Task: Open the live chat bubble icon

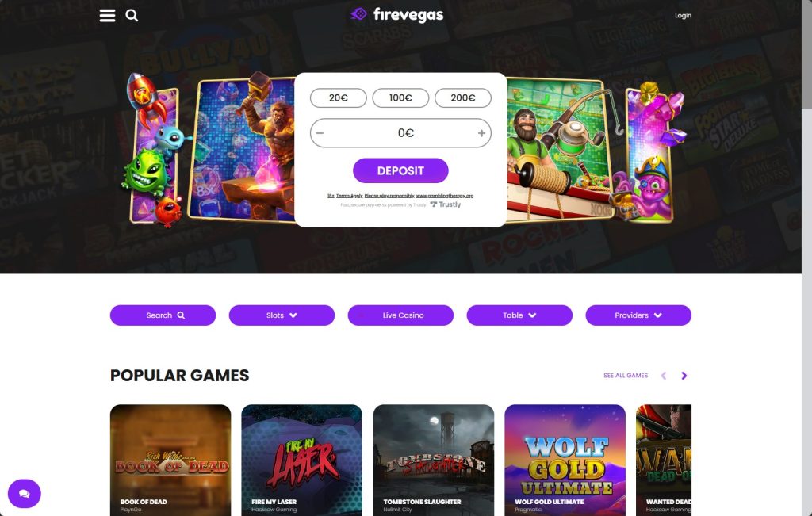Action: tap(25, 493)
